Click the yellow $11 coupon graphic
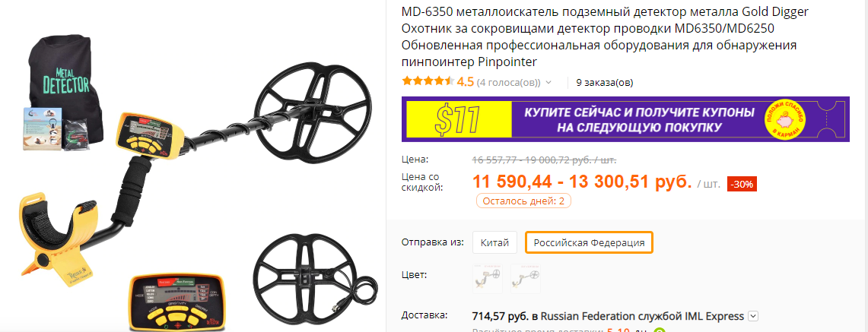This screenshot has width=868, height=332. tap(456, 119)
